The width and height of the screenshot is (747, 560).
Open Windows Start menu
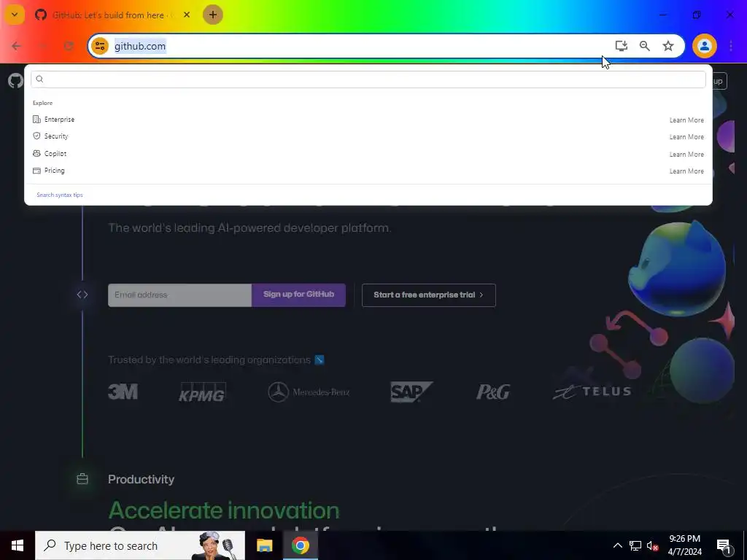click(x=18, y=545)
